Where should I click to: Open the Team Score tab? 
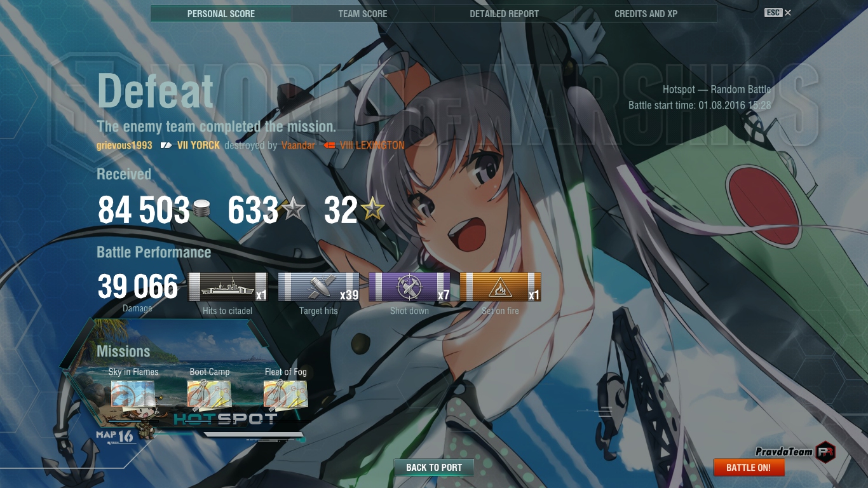tap(363, 13)
